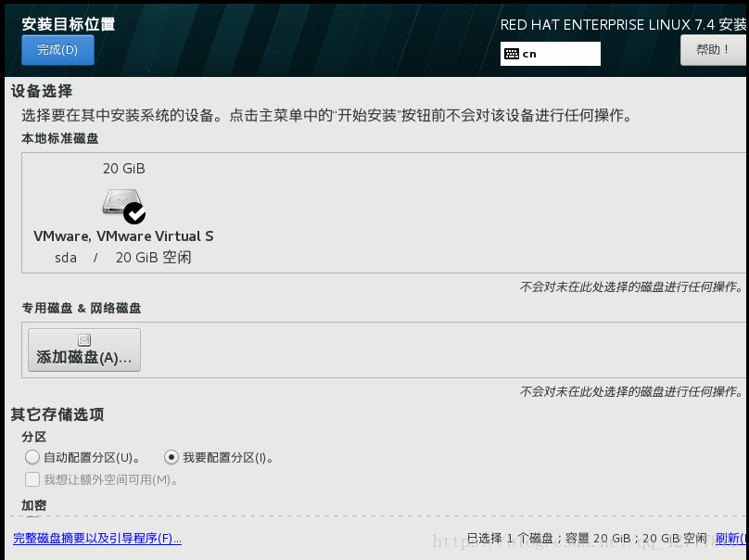Click 'RED HAT ENTERPRISE LINUX 7.4 安装' title
Viewport: 749px width, 560px height.
623,24
